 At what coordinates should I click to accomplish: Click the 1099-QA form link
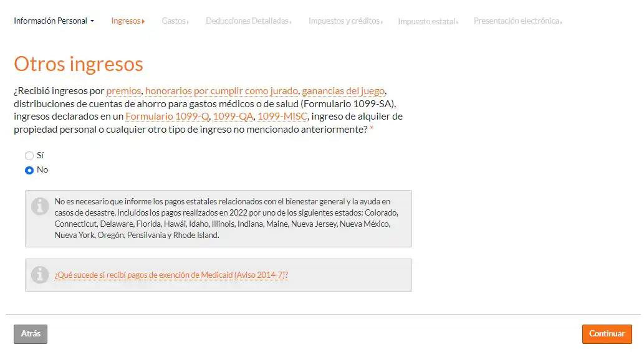click(x=233, y=117)
